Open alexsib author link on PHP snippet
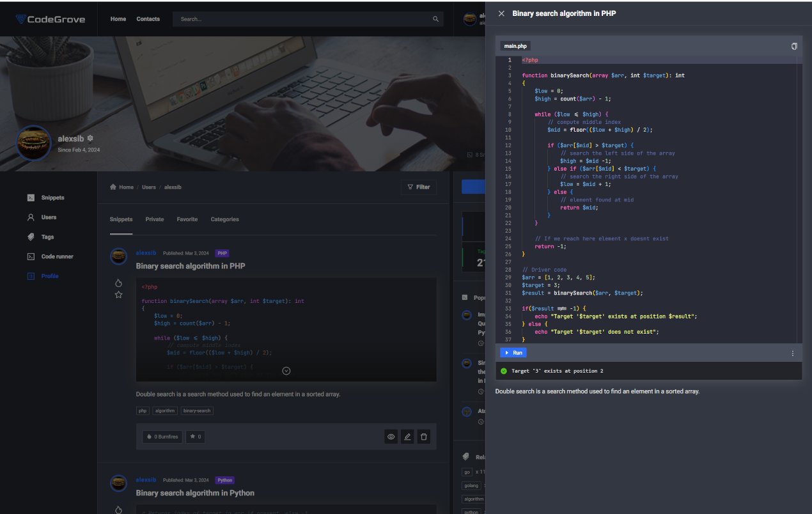Image resolution: width=812 pixels, height=514 pixels. pyautogui.click(x=146, y=253)
